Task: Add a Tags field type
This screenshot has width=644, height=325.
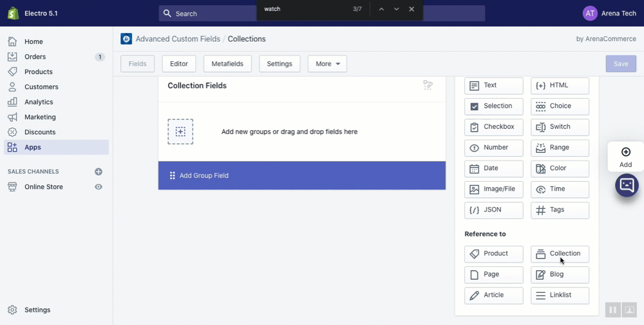Action: [560, 210]
